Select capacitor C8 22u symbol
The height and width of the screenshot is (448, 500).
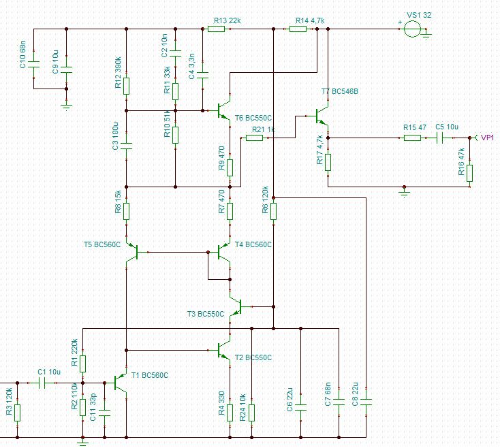click(366, 402)
